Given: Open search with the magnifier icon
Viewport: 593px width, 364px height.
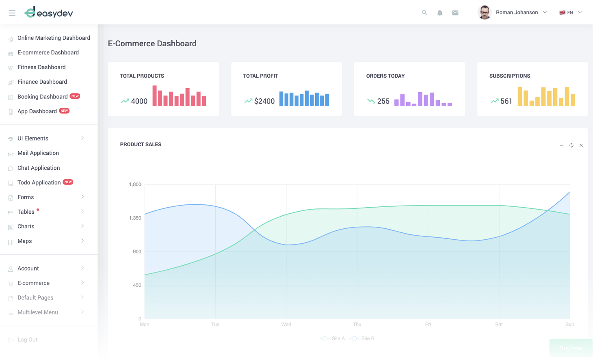Looking at the screenshot, I should tap(424, 13).
